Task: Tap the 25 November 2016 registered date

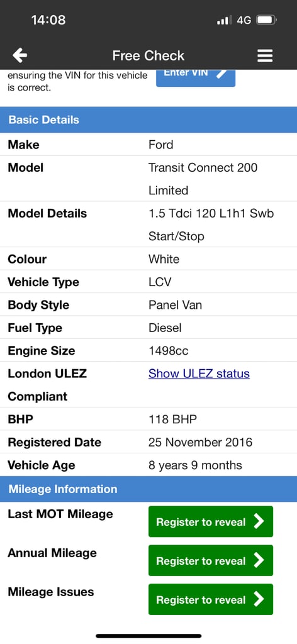Action: pos(200,442)
